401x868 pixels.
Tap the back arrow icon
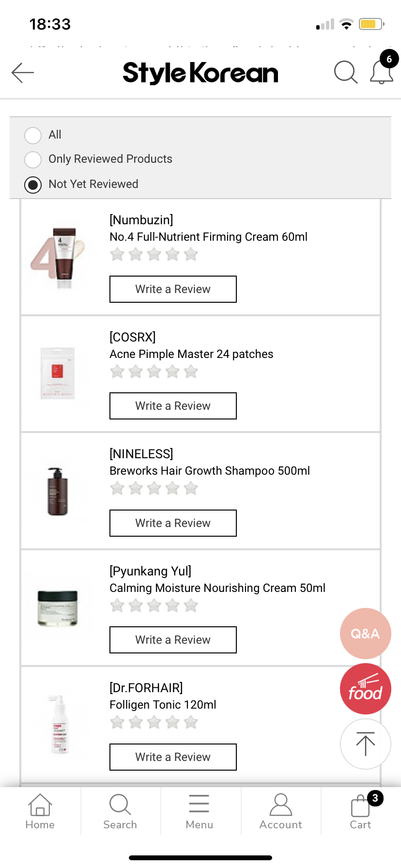pyautogui.click(x=23, y=73)
